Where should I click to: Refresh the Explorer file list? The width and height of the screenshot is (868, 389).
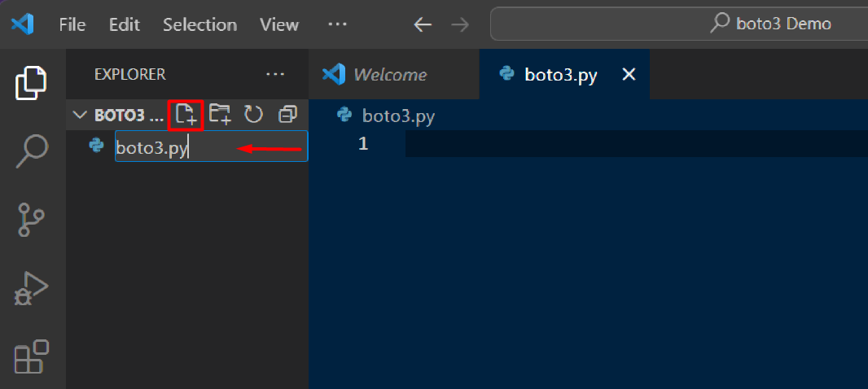pos(253,115)
